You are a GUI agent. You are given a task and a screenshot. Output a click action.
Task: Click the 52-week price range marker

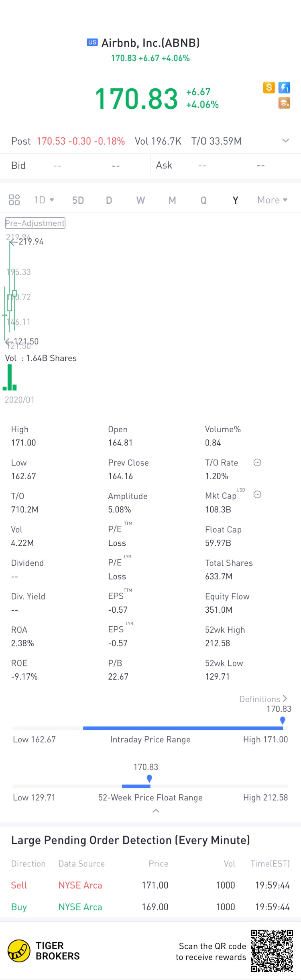click(149, 778)
